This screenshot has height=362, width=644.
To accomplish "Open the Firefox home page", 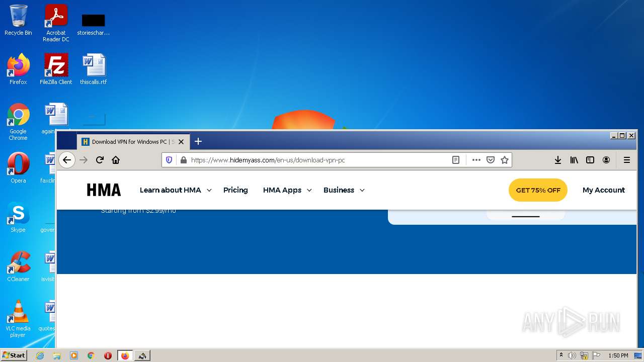I will point(116,160).
